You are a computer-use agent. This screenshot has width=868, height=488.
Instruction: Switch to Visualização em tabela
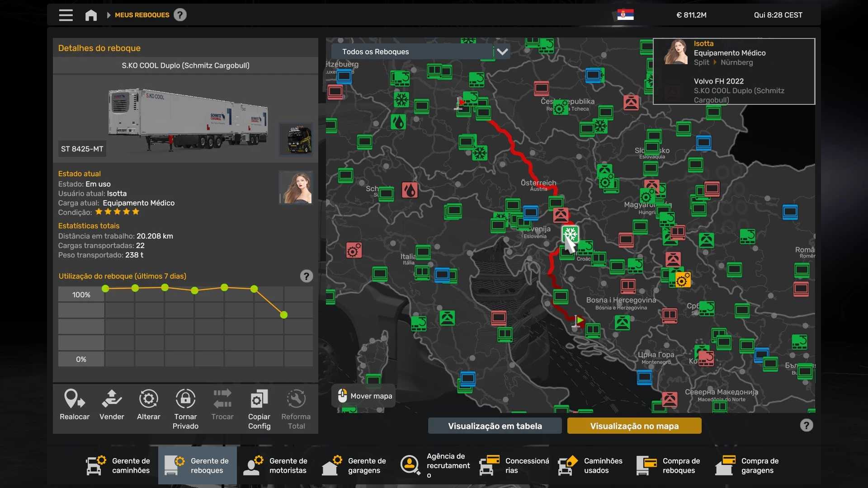[495, 426]
